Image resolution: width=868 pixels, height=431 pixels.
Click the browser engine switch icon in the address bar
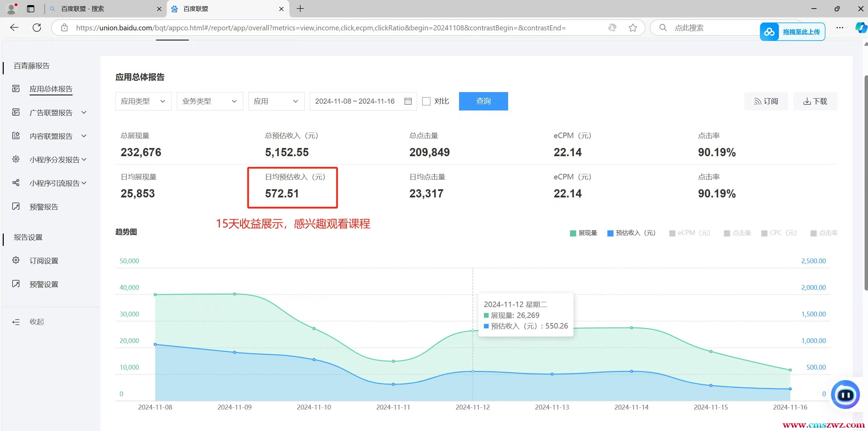612,28
